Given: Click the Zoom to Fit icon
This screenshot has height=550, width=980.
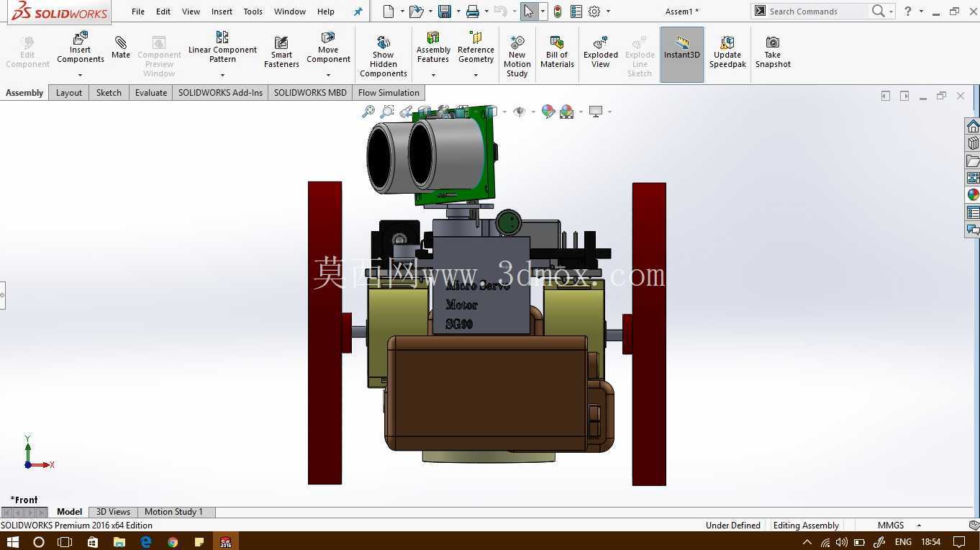Looking at the screenshot, I should tap(368, 112).
